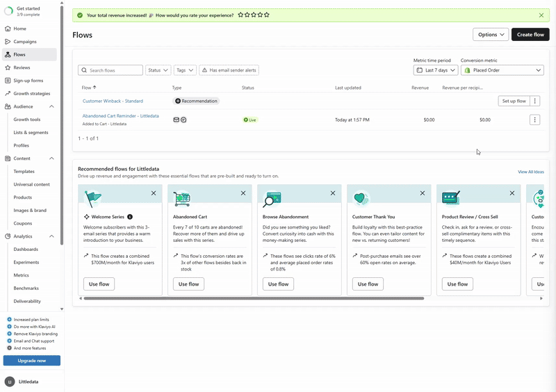The height and width of the screenshot is (392, 556).
Task: Open Universal content
Action: 31,184
